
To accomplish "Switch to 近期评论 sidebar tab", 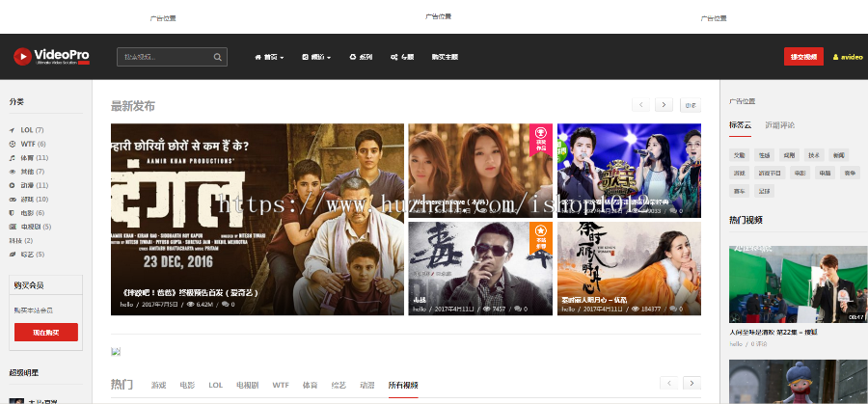I will click(x=780, y=125).
